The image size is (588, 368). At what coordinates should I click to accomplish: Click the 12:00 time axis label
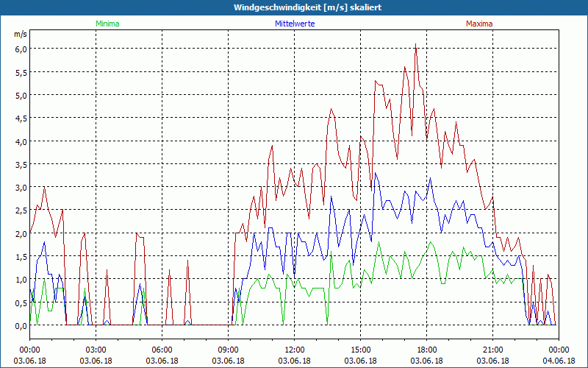pyautogui.click(x=295, y=350)
